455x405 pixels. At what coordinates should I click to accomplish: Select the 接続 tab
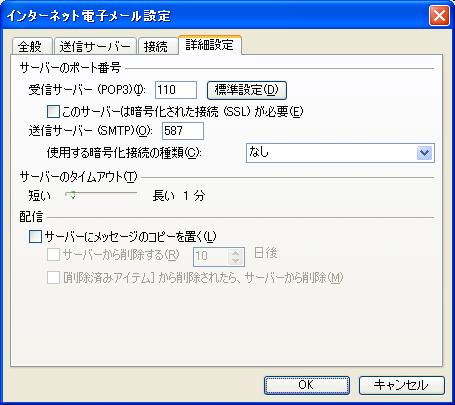(x=156, y=46)
